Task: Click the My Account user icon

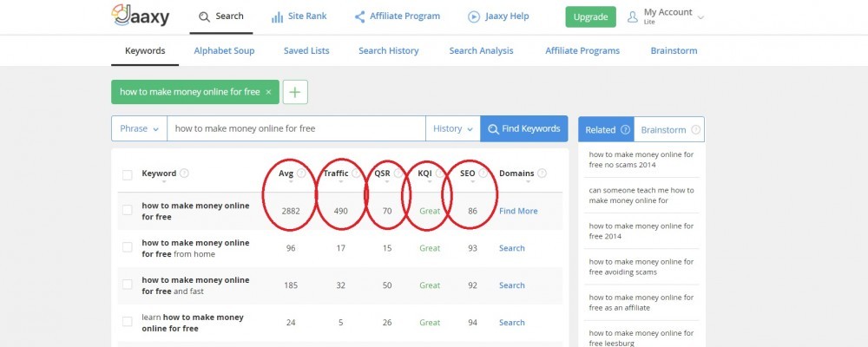Action: 633,17
